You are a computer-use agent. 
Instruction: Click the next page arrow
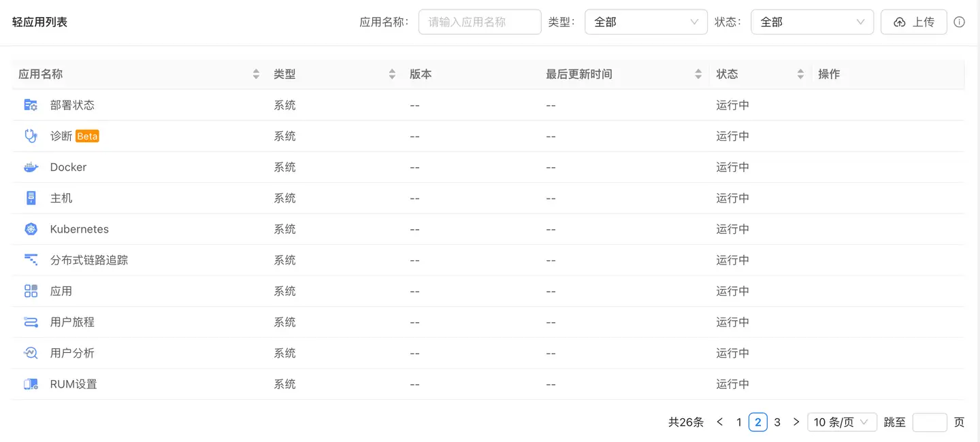point(796,422)
